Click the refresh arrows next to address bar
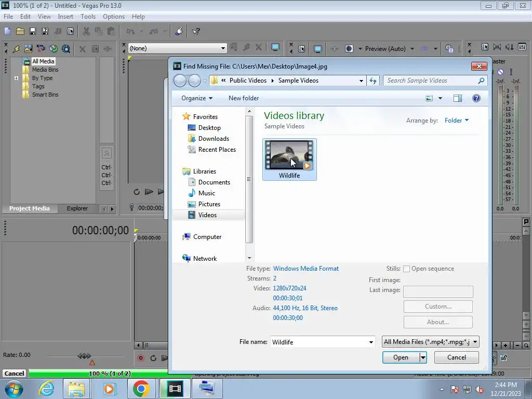Screen dimensions: 532x399 (373, 81)
